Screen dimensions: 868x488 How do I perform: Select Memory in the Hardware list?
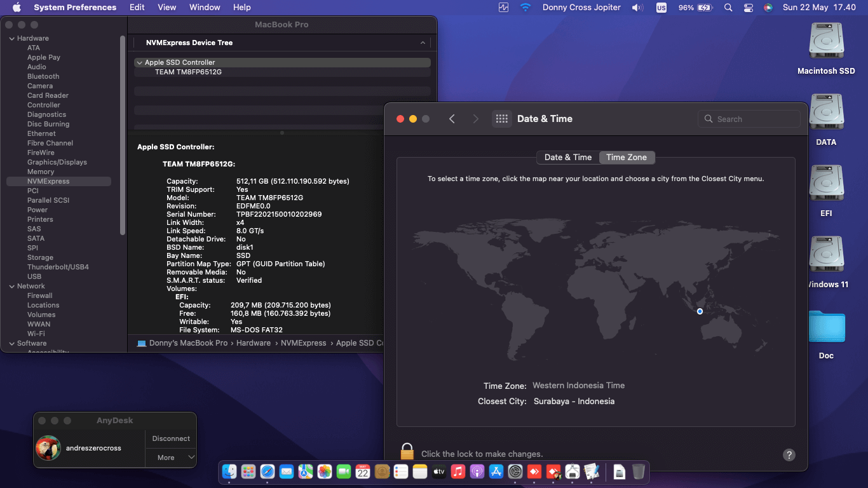click(41, 172)
